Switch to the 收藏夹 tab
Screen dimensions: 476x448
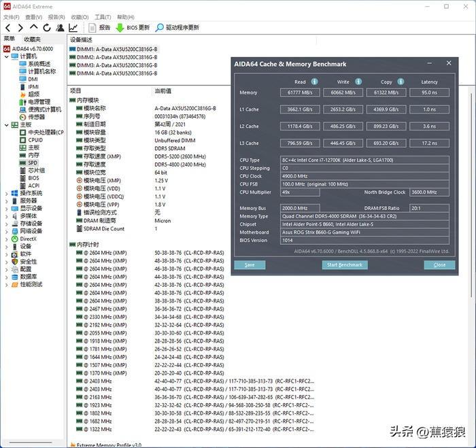coord(32,39)
